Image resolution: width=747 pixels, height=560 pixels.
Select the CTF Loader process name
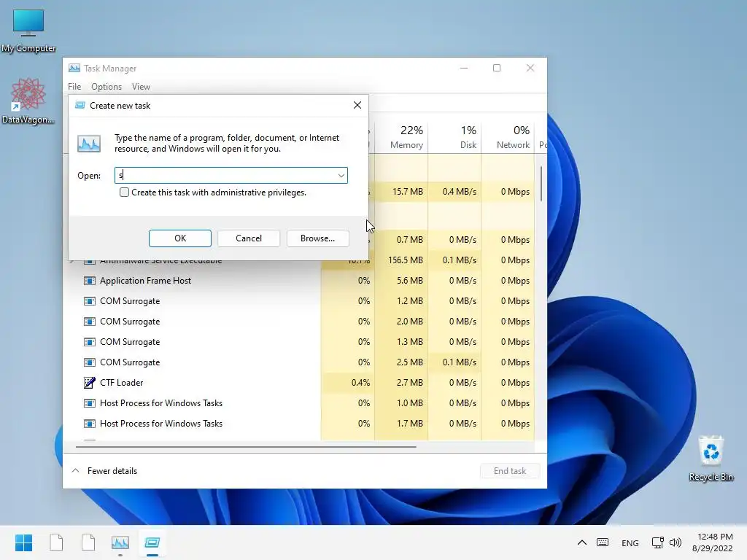122,383
